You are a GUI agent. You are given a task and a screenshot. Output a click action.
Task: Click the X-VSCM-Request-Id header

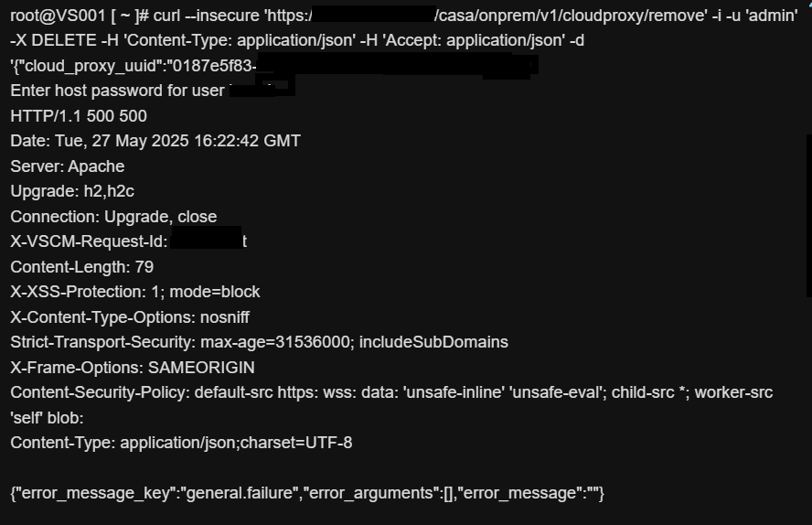point(89,241)
